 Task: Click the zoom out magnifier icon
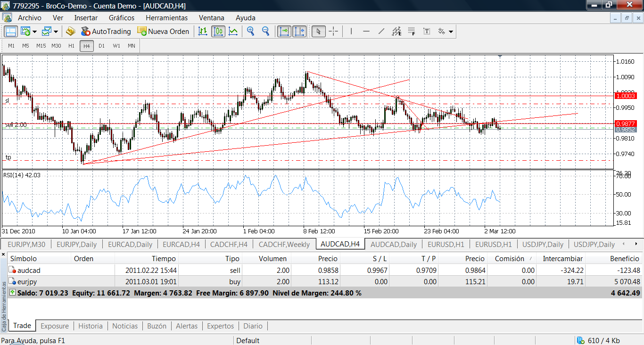click(x=265, y=32)
